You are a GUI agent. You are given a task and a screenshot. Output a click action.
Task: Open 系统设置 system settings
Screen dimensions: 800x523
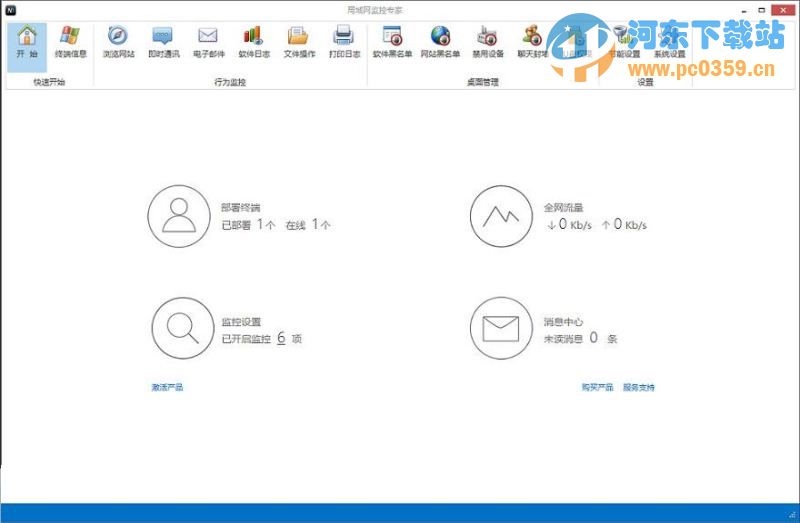[x=669, y=42]
